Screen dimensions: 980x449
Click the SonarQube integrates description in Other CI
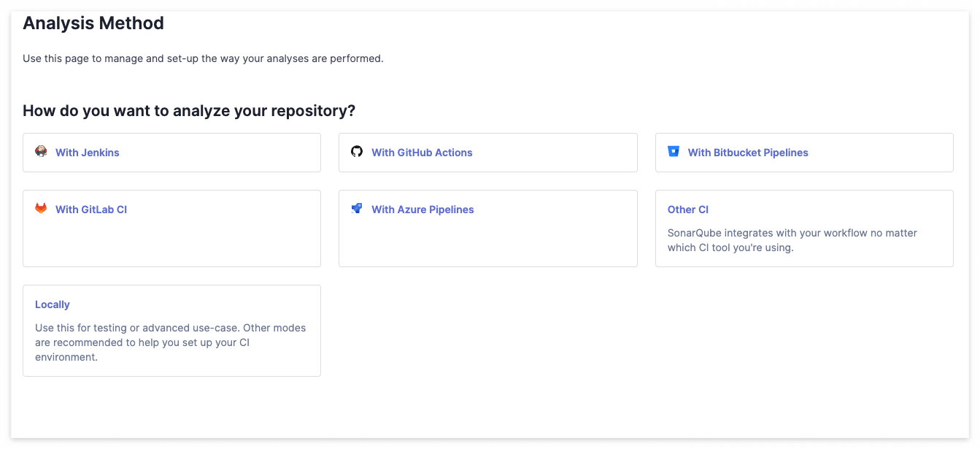(792, 240)
